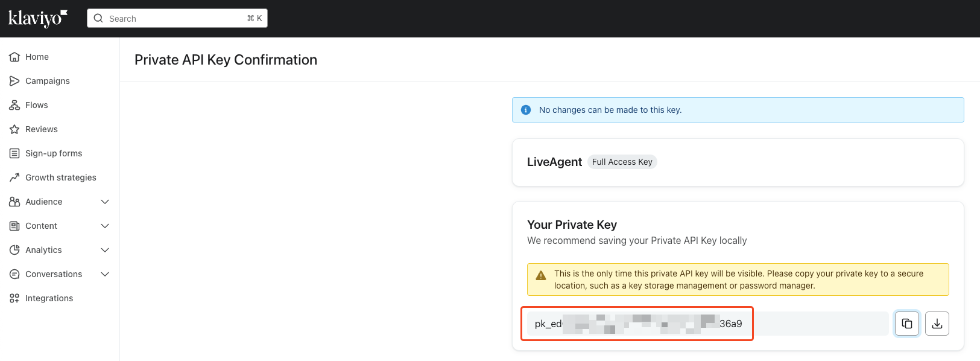Click the Campaigns paper plane icon
The width and height of the screenshot is (980, 361).
tap(14, 81)
